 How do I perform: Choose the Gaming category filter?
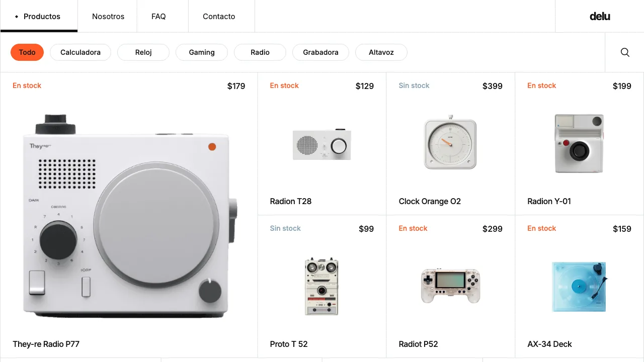[x=202, y=52]
